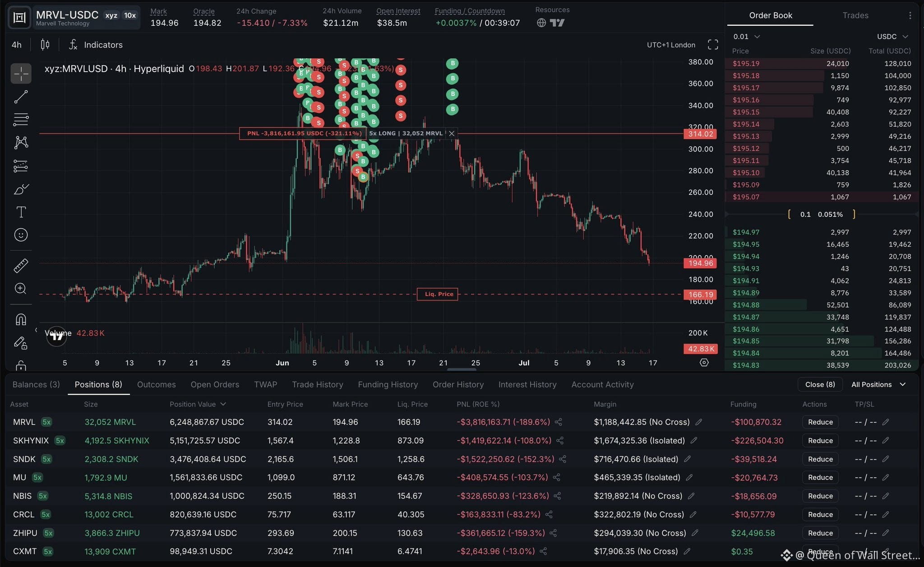Reduce the SKHYNIX position
The height and width of the screenshot is (567, 924).
[820, 441]
